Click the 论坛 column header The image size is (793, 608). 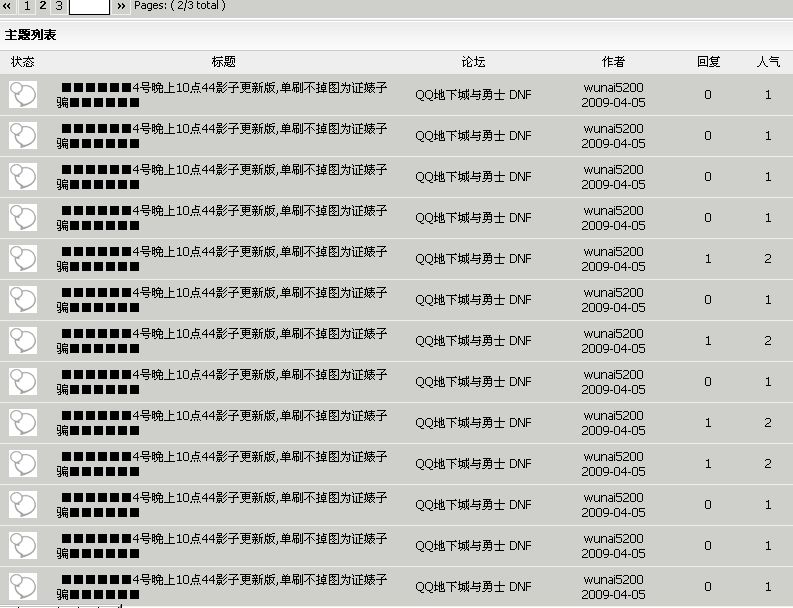pos(473,62)
